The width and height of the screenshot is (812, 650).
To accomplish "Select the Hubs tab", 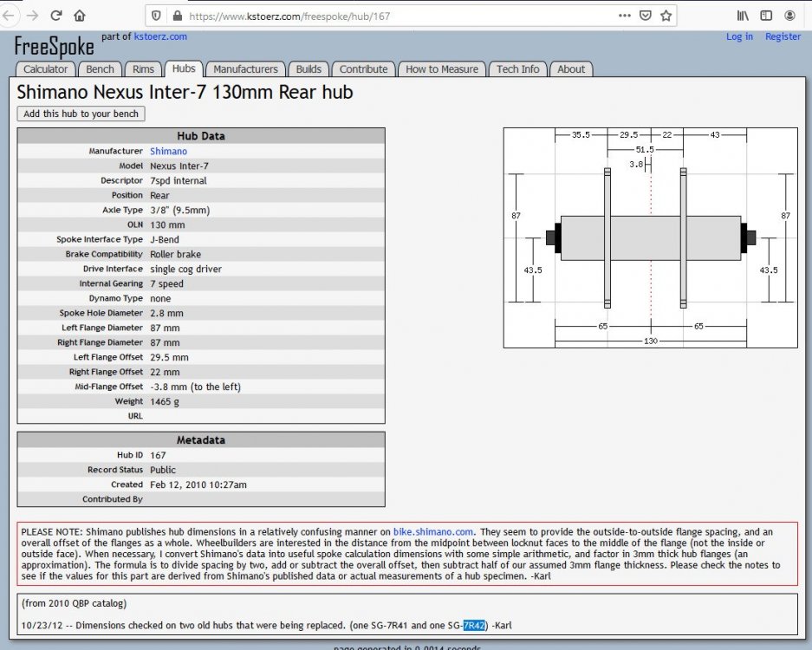I will tap(184, 68).
